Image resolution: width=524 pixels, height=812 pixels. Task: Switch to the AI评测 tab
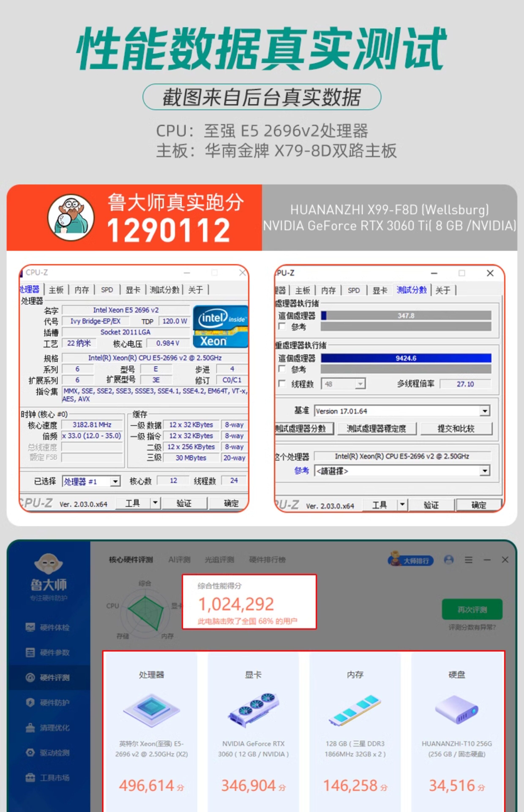pyautogui.click(x=179, y=559)
